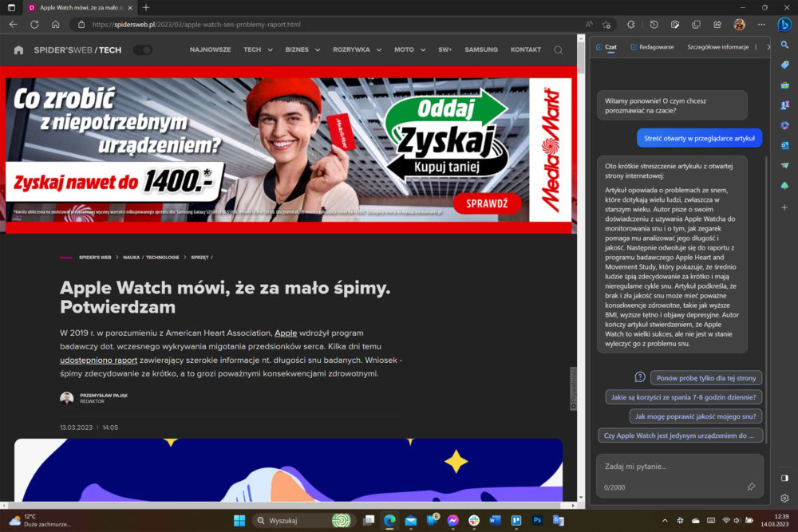The height and width of the screenshot is (532, 798).
Task: Open NAJNOWSZE menu item
Action: point(210,49)
